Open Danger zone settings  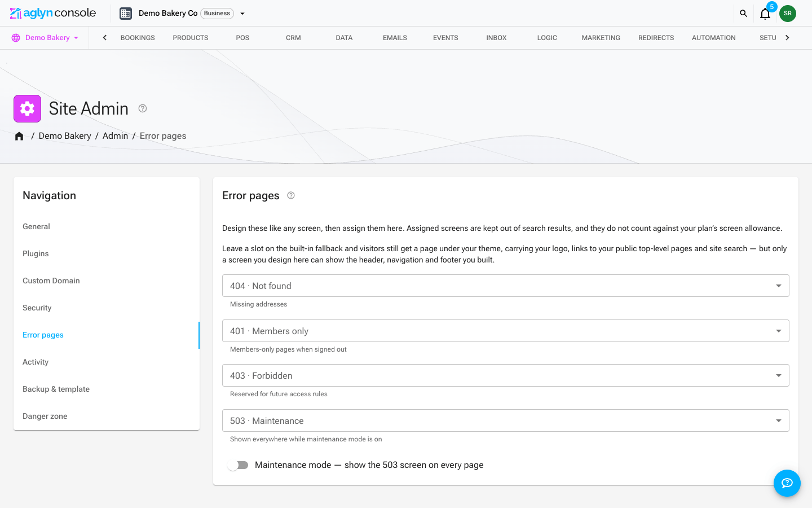(107, 416)
